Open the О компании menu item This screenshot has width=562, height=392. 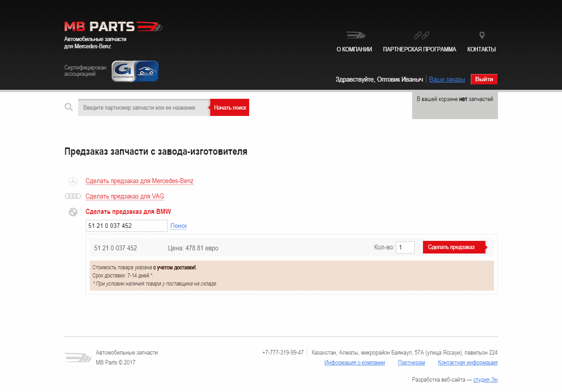pyautogui.click(x=354, y=50)
